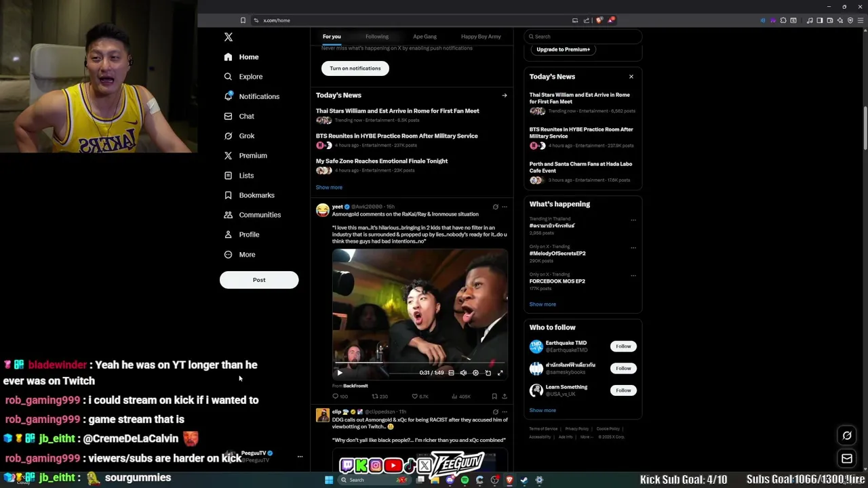This screenshot has height=488, width=868.
Task: Click the X search field
Action: pyautogui.click(x=583, y=37)
